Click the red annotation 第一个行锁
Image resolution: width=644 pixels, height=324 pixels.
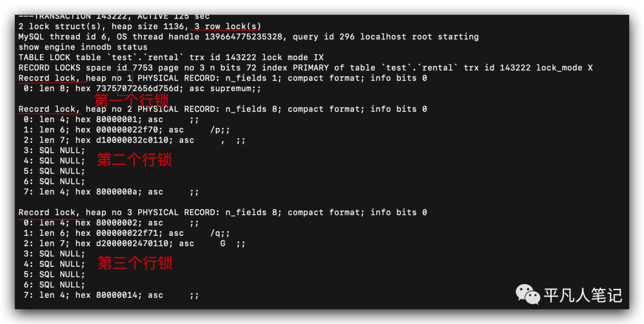[131, 100]
